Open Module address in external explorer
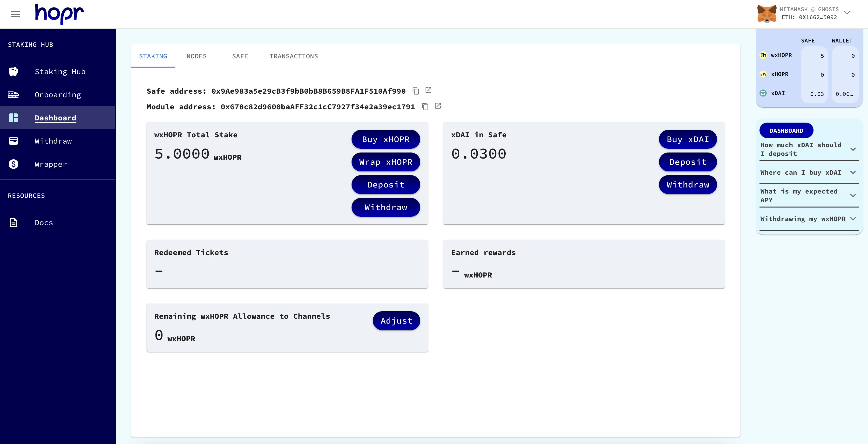The width and height of the screenshot is (868, 444). coord(438,106)
